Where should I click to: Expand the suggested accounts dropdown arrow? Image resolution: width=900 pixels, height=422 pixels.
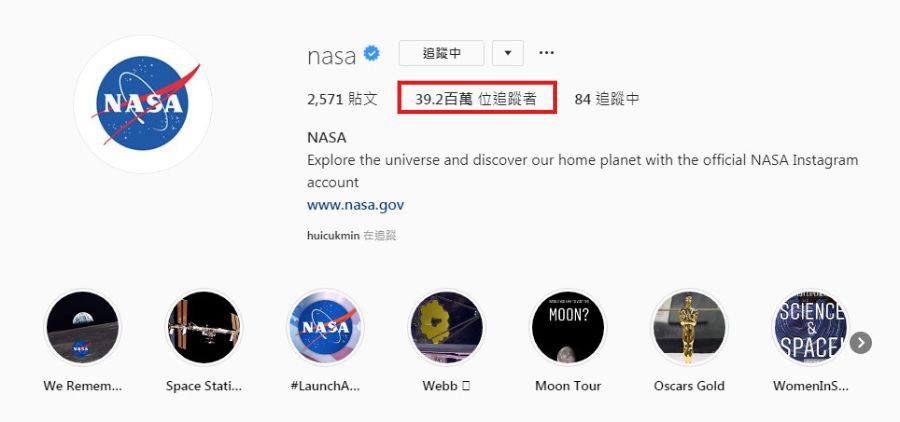click(x=507, y=53)
